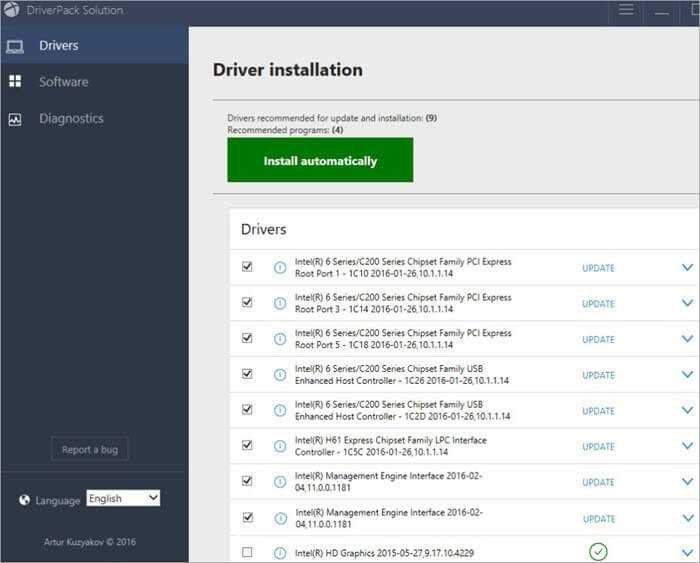Switch to the Diagnostics section
Viewport: 700px width, 563px height.
point(94,118)
